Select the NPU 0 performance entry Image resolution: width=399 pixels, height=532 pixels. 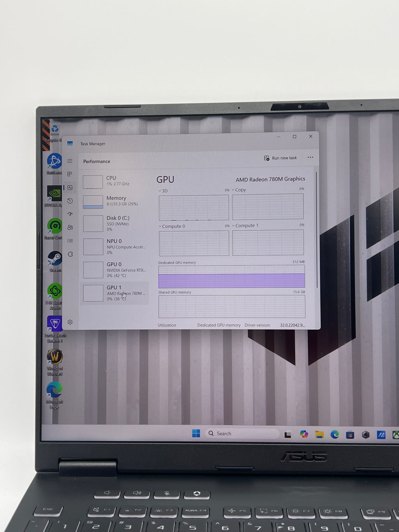[x=115, y=247]
